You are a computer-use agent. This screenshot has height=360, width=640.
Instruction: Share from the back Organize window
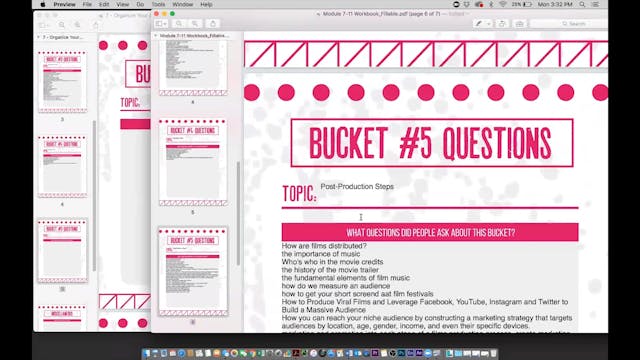click(x=96, y=25)
